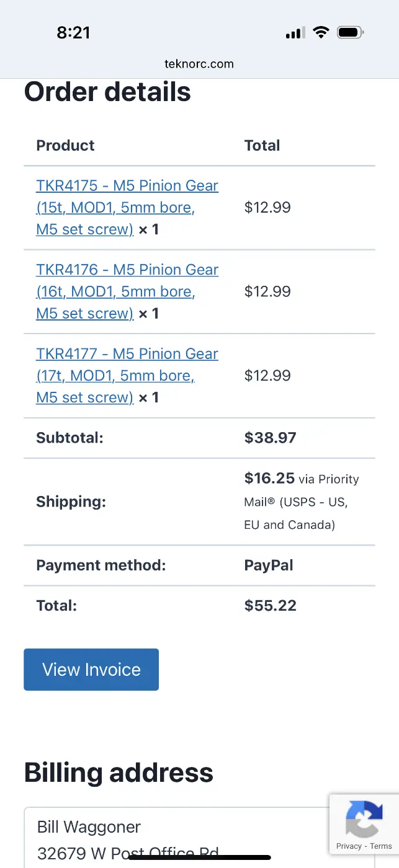Select the Order details heading
The width and height of the screenshot is (399, 868).
(107, 92)
